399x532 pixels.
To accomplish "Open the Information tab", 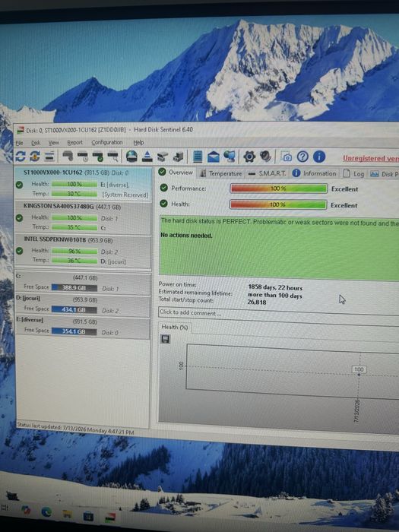I will click(315, 173).
